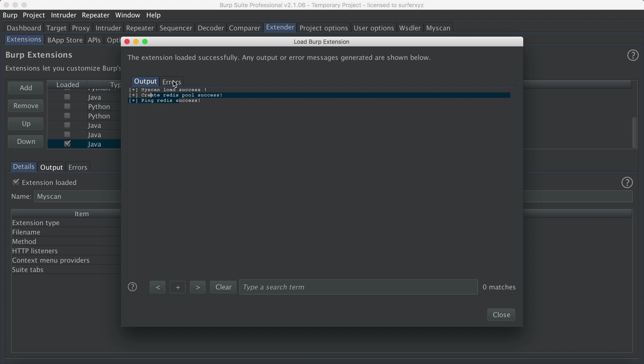Click the search term input field
This screenshot has width=644, height=364.
(358, 287)
